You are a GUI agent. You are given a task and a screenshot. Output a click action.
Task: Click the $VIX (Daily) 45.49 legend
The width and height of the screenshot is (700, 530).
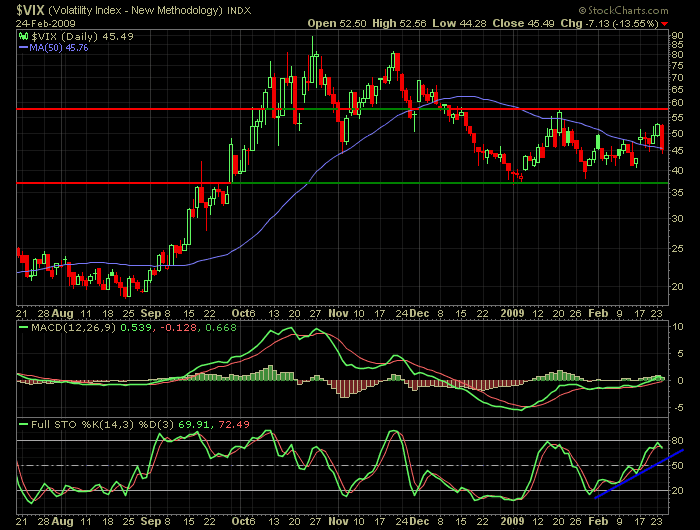[82, 37]
